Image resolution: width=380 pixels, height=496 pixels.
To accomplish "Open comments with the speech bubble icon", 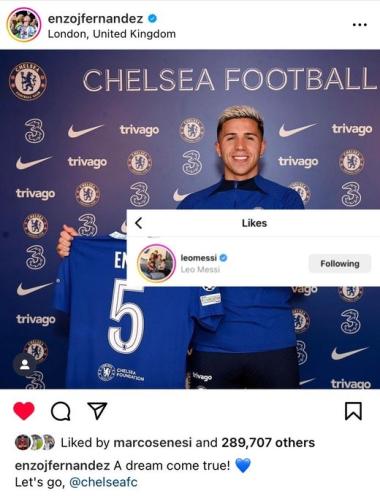I will click(61, 411).
